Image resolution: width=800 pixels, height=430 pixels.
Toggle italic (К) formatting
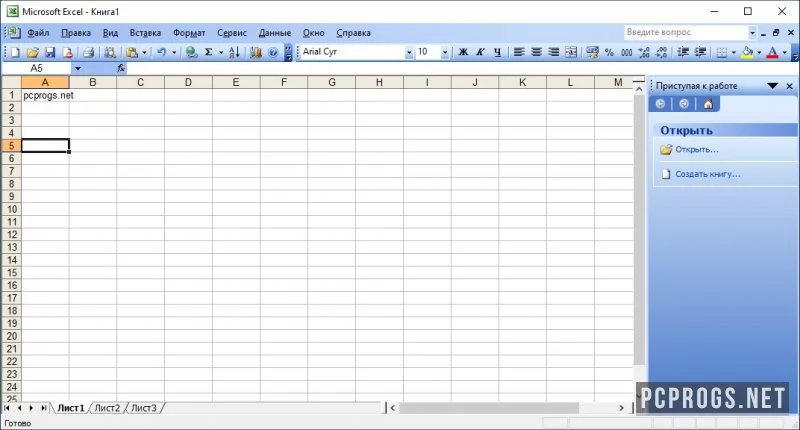480,52
